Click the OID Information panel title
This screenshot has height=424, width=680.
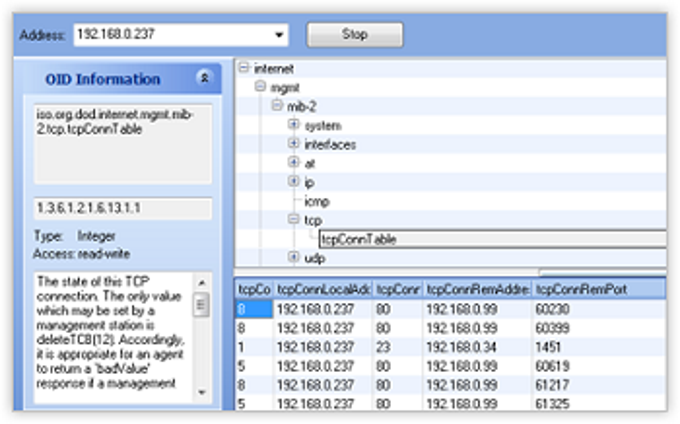(103, 79)
